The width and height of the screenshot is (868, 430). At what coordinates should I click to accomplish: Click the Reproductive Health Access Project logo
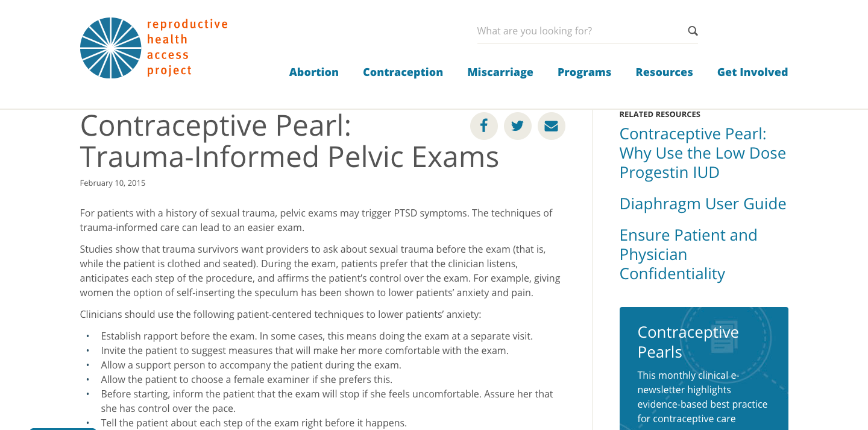coord(154,47)
